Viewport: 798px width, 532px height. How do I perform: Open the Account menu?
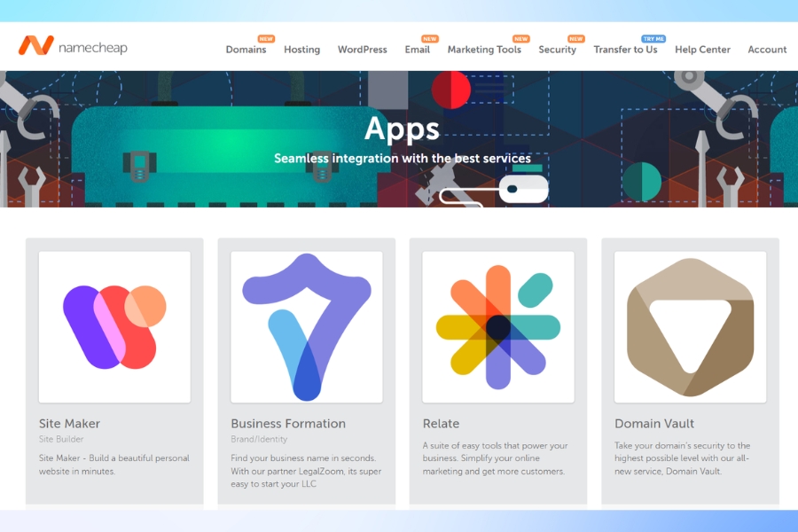pyautogui.click(x=767, y=50)
